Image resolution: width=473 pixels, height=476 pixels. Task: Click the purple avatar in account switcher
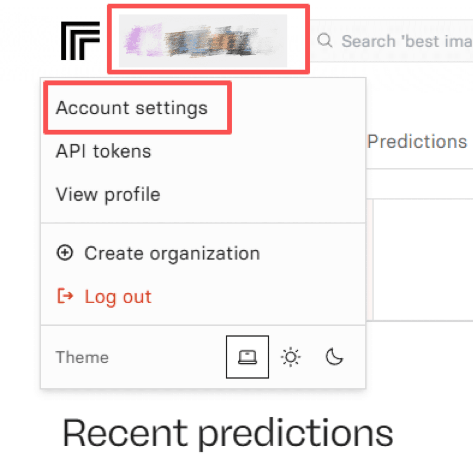[142, 40]
